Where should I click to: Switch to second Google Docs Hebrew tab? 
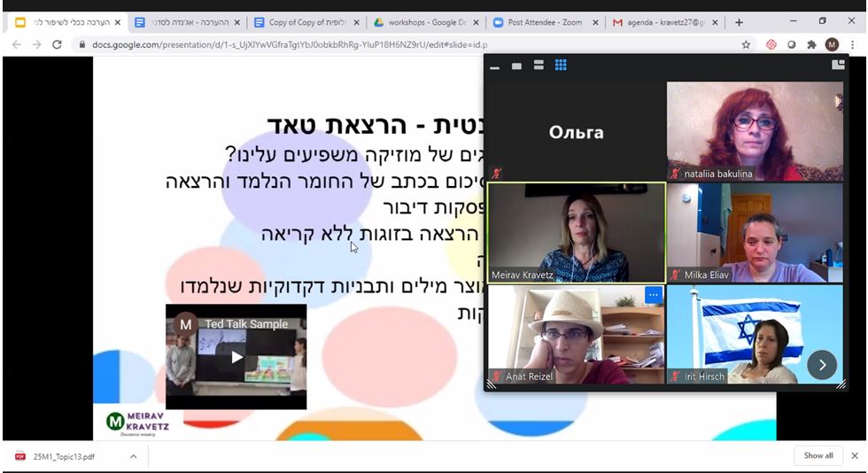(x=187, y=23)
